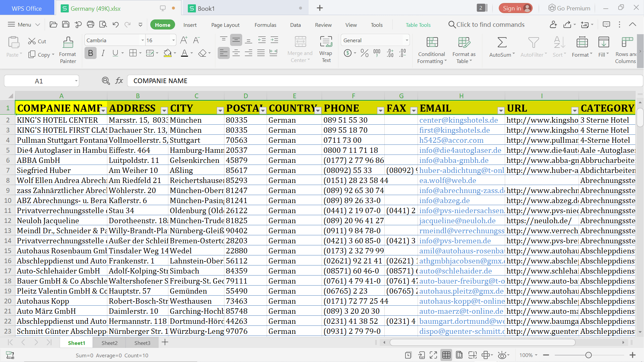Click Format as Table button
The image size is (644, 362).
464,50
